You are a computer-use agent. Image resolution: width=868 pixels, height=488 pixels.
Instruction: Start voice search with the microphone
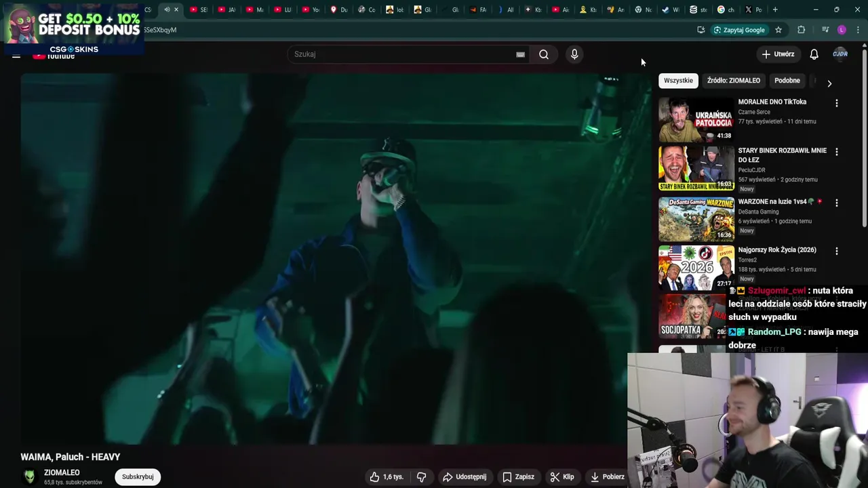pos(574,54)
